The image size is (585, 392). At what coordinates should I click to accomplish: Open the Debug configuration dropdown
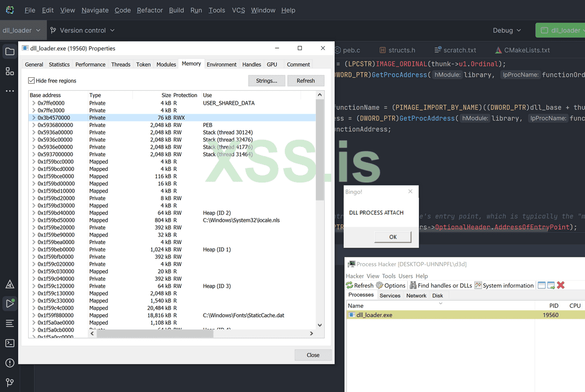pyautogui.click(x=507, y=30)
